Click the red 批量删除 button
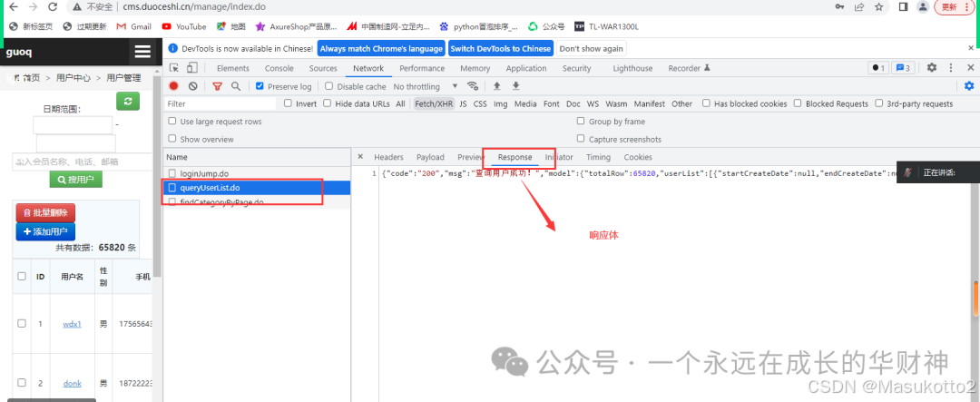The width and height of the screenshot is (980, 402). (45, 213)
